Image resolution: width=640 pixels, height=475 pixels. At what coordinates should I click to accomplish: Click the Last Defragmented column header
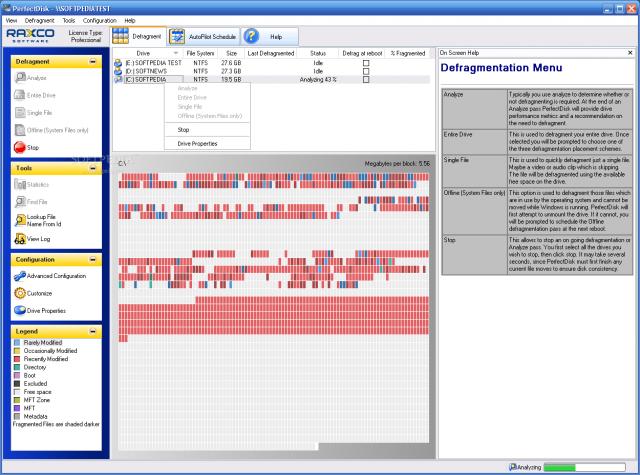tap(271, 53)
